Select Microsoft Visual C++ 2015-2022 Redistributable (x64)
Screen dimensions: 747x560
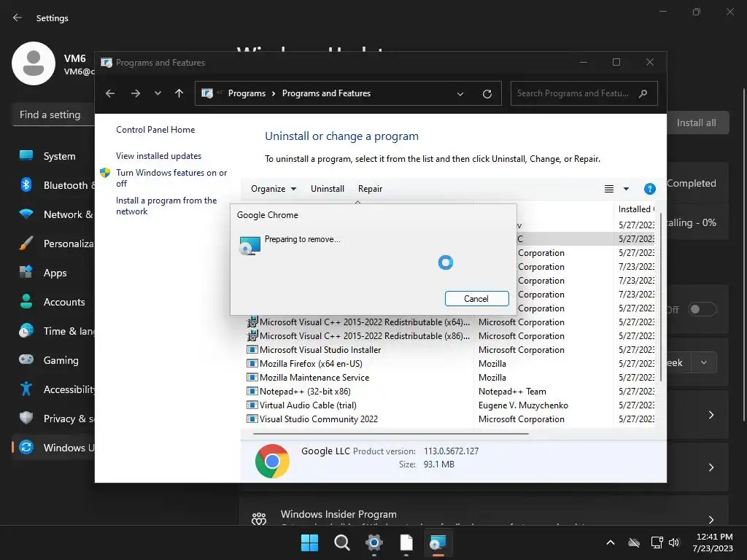pyautogui.click(x=358, y=322)
